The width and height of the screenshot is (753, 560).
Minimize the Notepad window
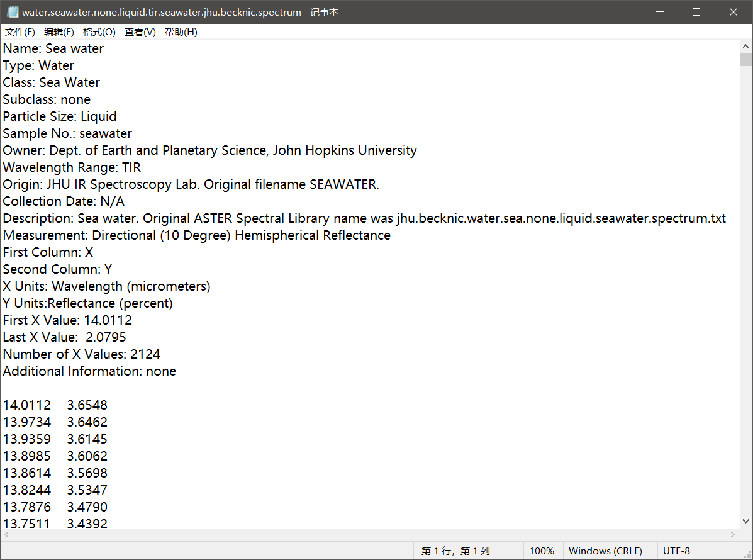click(x=660, y=12)
